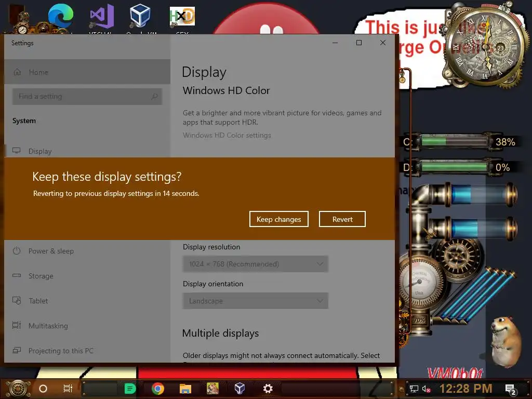Minimize the Settings window
The height and width of the screenshot is (399, 532).
tap(335, 43)
